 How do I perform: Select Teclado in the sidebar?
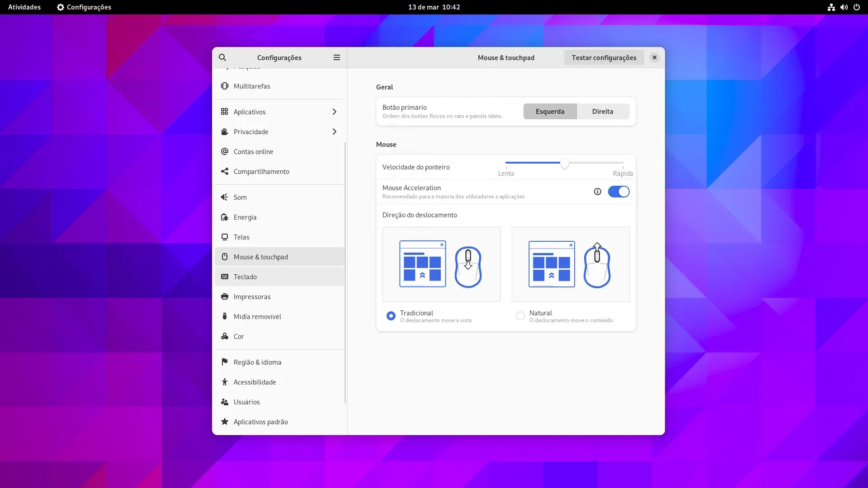point(279,277)
